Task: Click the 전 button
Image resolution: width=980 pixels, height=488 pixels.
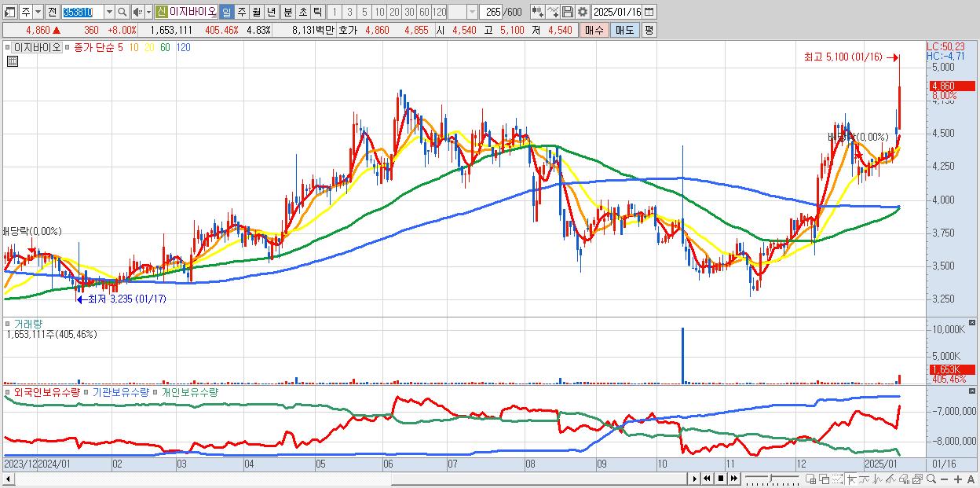Action: click(51, 12)
